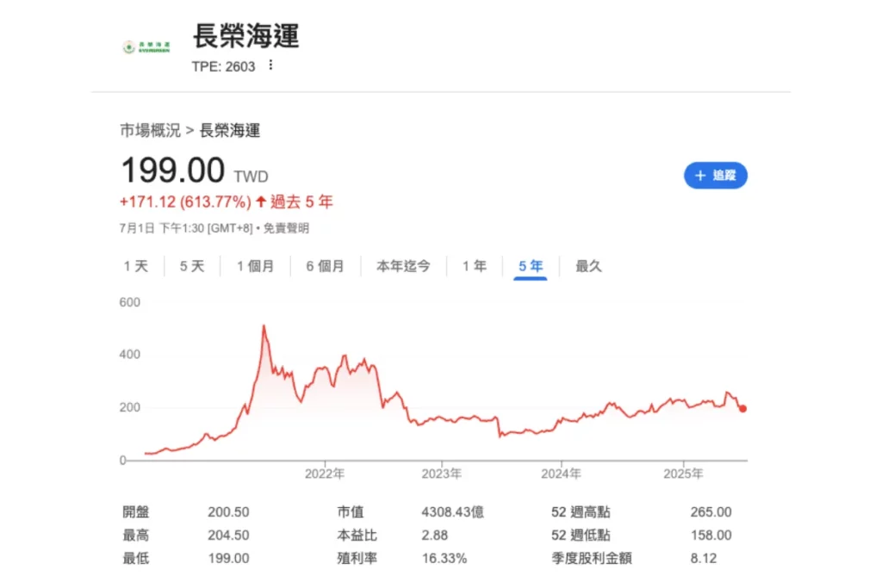Click the 2022年 axis label on chart
This screenshot has width=882, height=588.
pos(325,473)
